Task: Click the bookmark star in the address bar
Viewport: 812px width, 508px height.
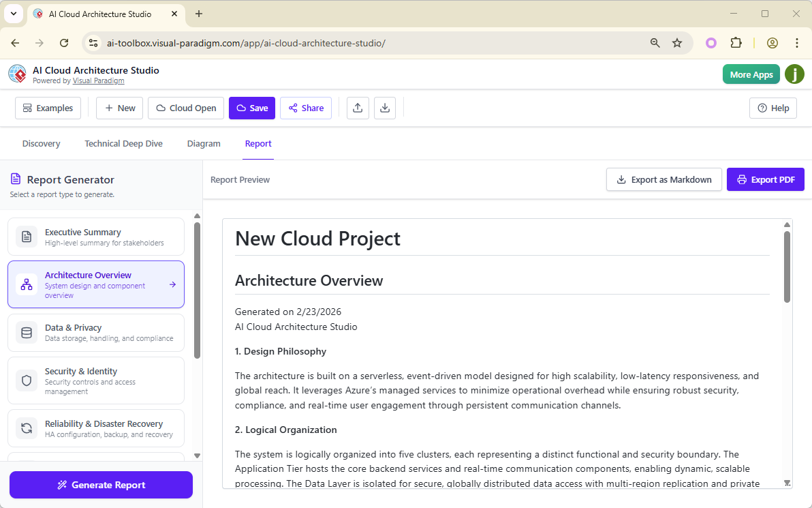Action: pyautogui.click(x=677, y=42)
